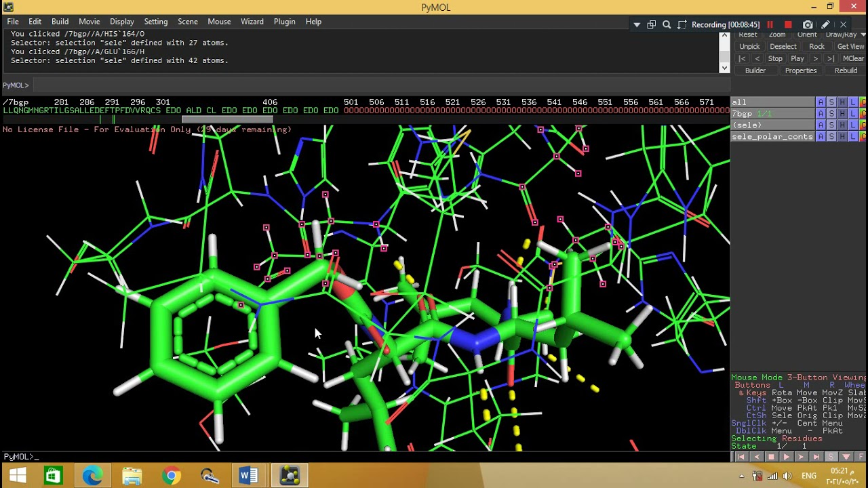The image size is (868, 488).
Task: Open Label menu for (sele)
Action: point(853,125)
